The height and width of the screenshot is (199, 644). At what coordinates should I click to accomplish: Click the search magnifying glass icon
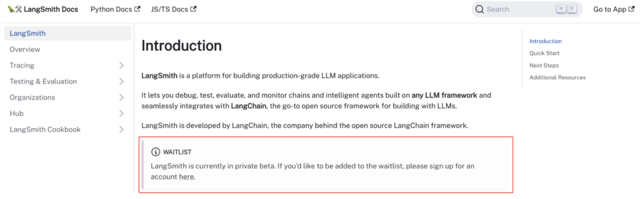(480, 9)
